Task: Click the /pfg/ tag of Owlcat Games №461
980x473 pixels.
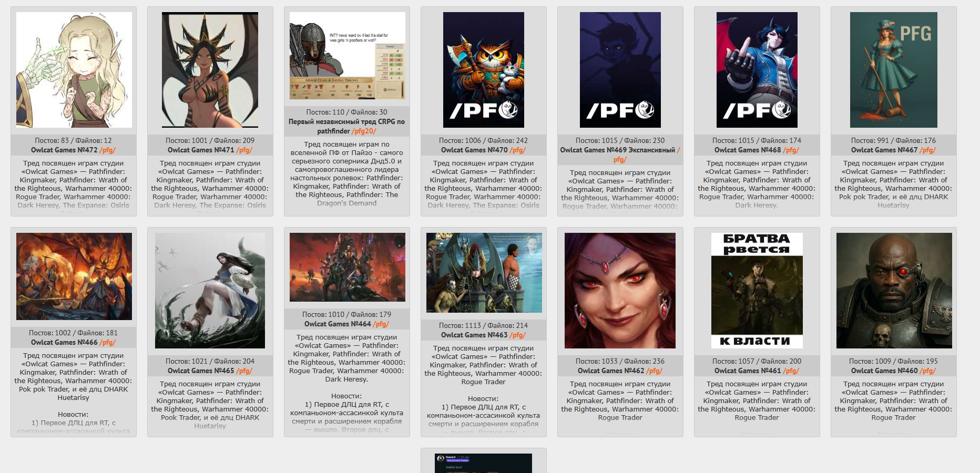Action: click(x=791, y=371)
